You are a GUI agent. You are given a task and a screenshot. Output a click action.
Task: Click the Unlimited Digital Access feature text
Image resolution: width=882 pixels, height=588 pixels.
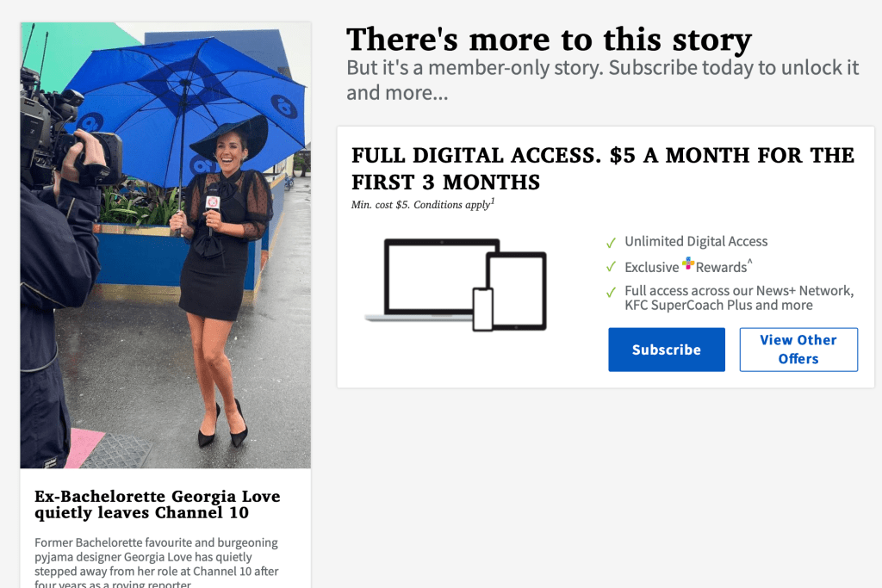click(696, 242)
